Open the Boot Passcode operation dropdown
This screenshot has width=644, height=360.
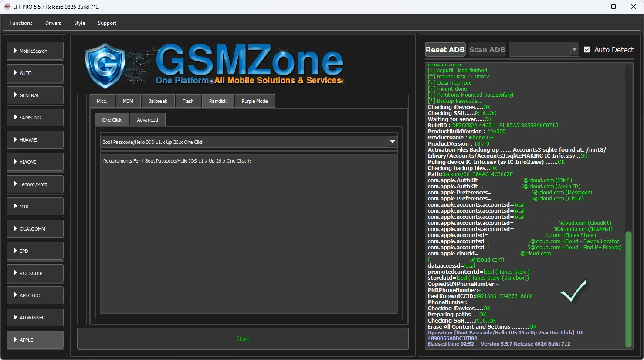(x=249, y=142)
